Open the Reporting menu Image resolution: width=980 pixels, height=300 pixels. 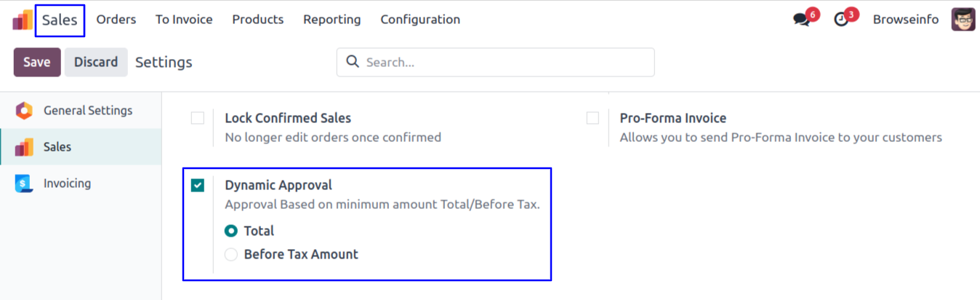coord(332,20)
